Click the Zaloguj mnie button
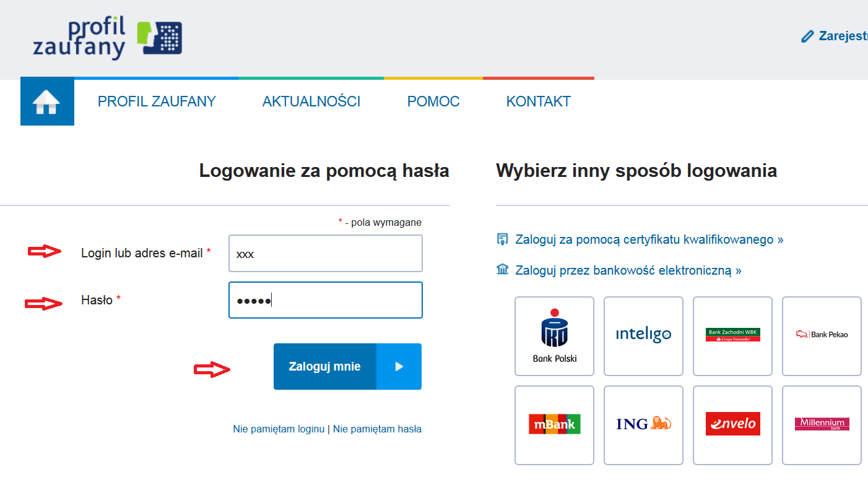 coord(347,367)
